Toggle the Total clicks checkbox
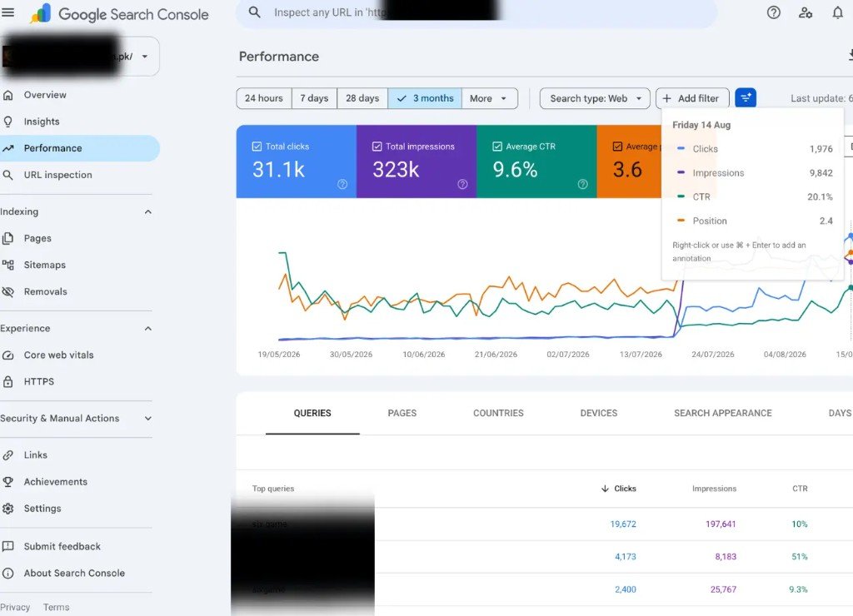 point(257,147)
